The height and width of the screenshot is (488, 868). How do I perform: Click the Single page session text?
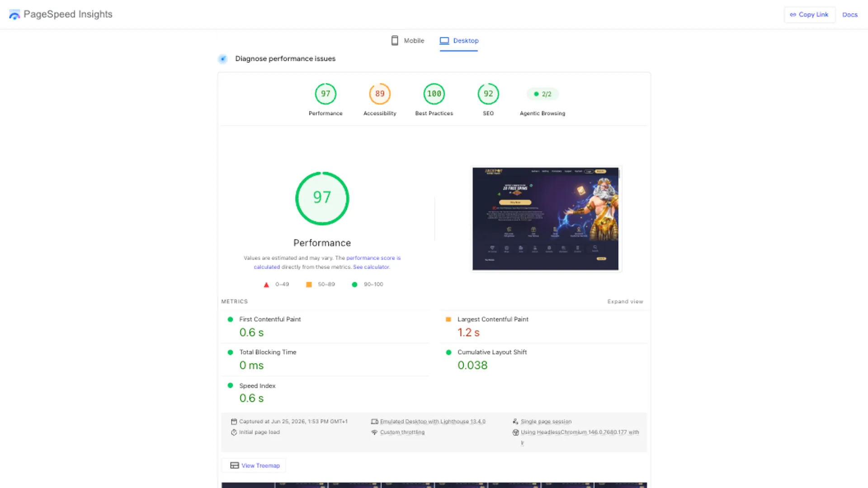546,422
